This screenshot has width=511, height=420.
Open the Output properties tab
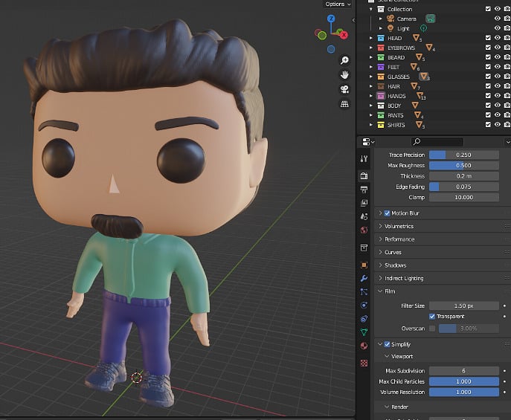coord(364,190)
